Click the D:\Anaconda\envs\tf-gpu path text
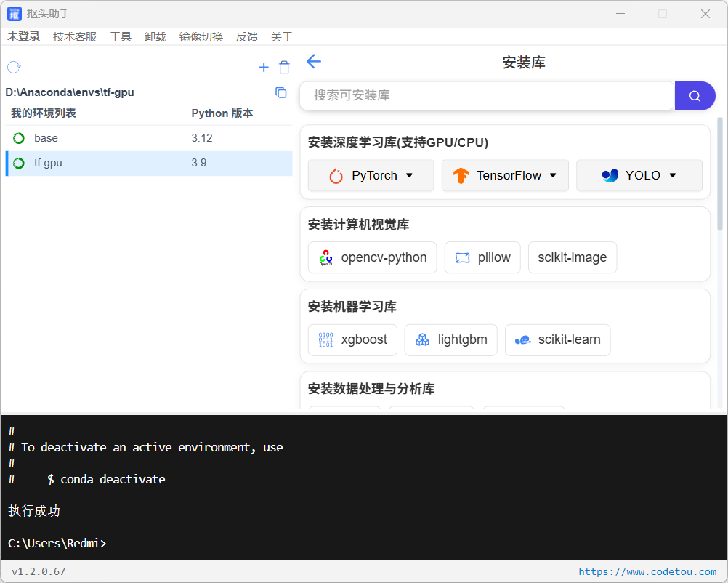Viewport: 728px width, 583px height. (70, 92)
